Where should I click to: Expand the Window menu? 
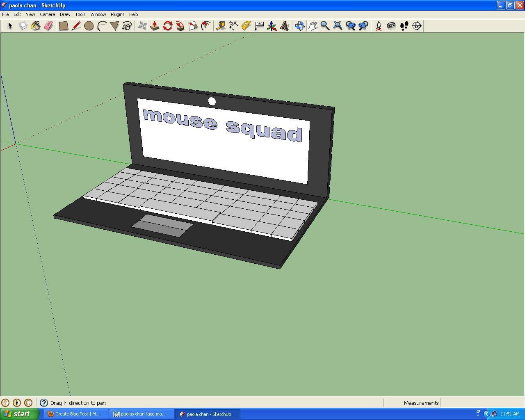[98, 14]
